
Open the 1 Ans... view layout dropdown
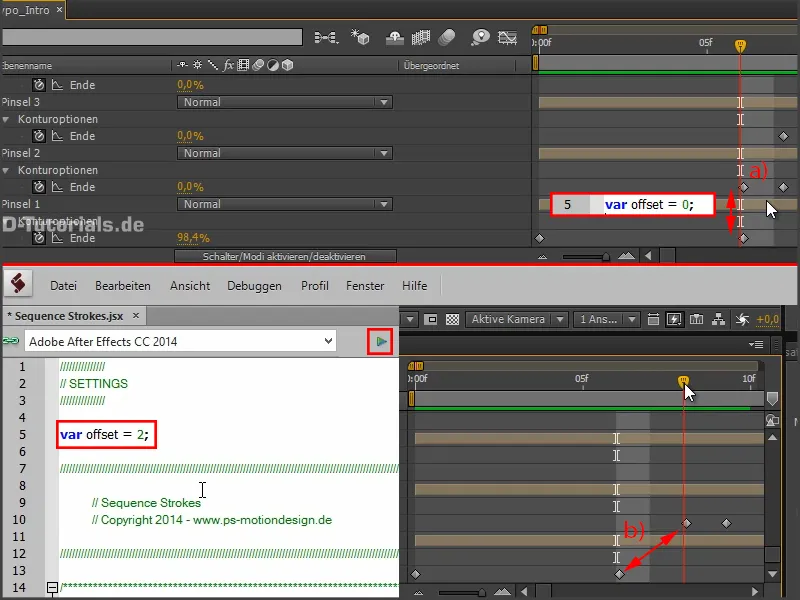[606, 319]
